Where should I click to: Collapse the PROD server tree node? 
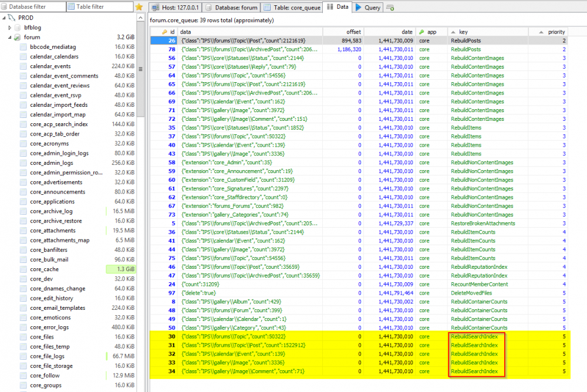click(x=4, y=17)
